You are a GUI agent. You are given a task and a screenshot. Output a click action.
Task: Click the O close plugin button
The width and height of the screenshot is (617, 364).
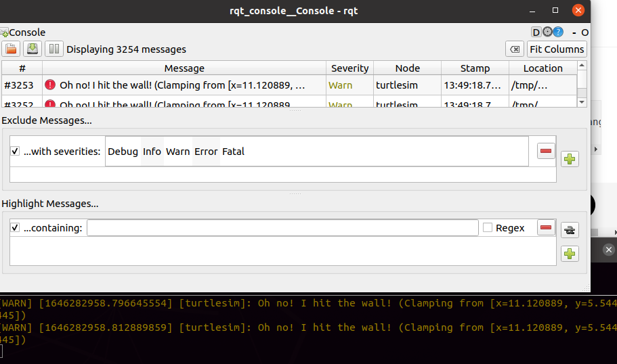(584, 32)
